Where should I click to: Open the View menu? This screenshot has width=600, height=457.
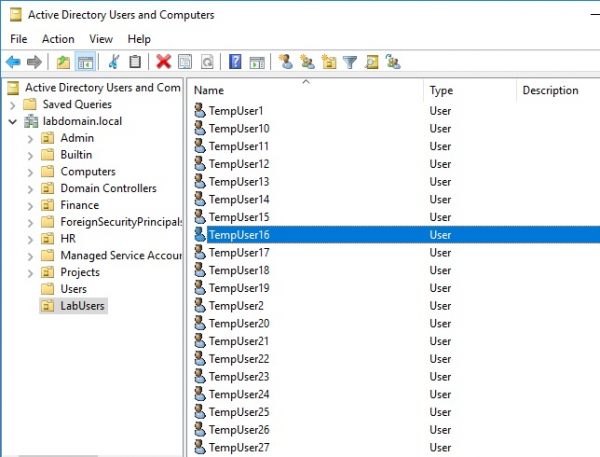tap(101, 39)
